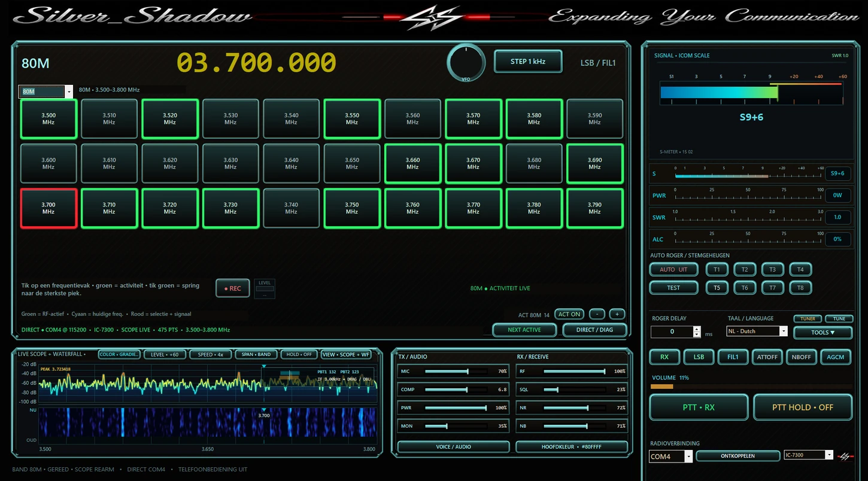
Task: Increase activity threshold with plus button
Action: point(617,314)
